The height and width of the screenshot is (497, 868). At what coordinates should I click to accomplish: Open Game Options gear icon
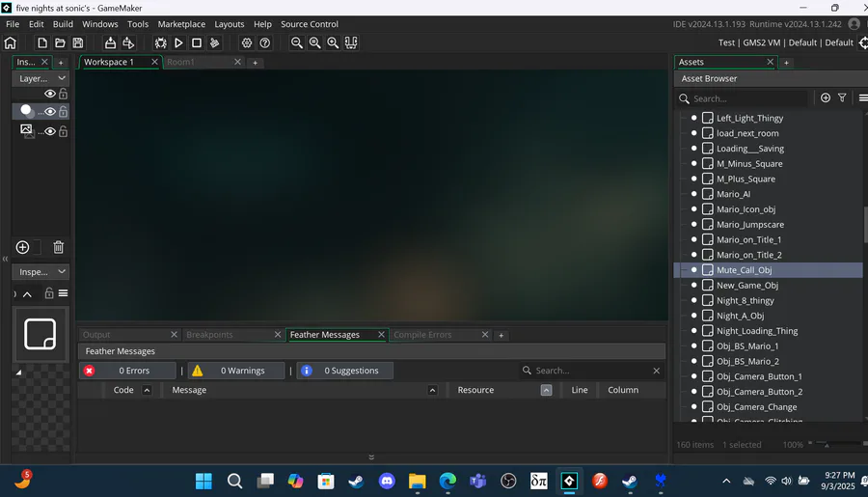(x=246, y=42)
